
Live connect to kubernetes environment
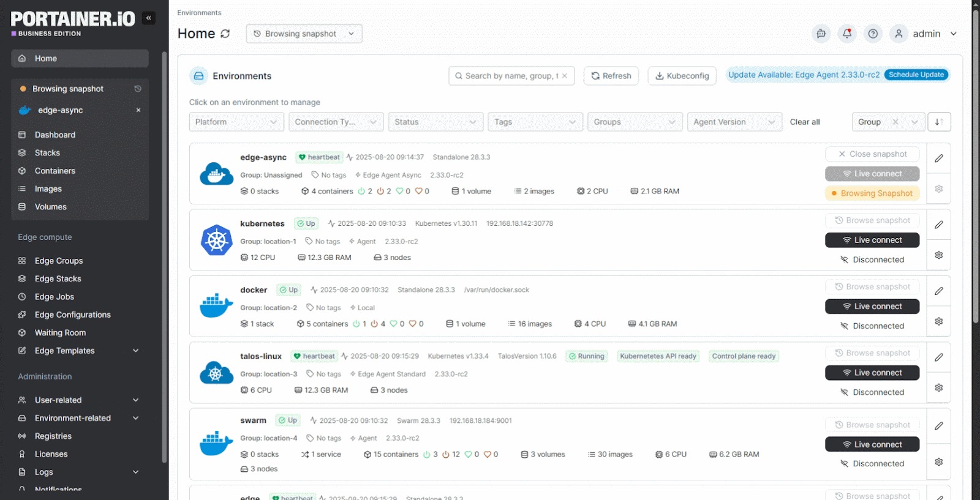pyautogui.click(x=872, y=240)
